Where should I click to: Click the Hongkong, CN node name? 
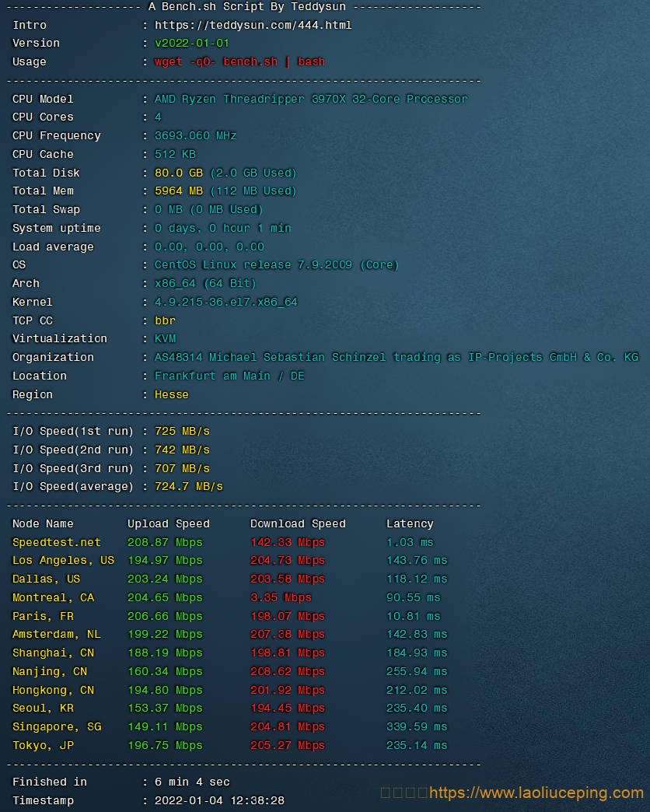coord(54,691)
